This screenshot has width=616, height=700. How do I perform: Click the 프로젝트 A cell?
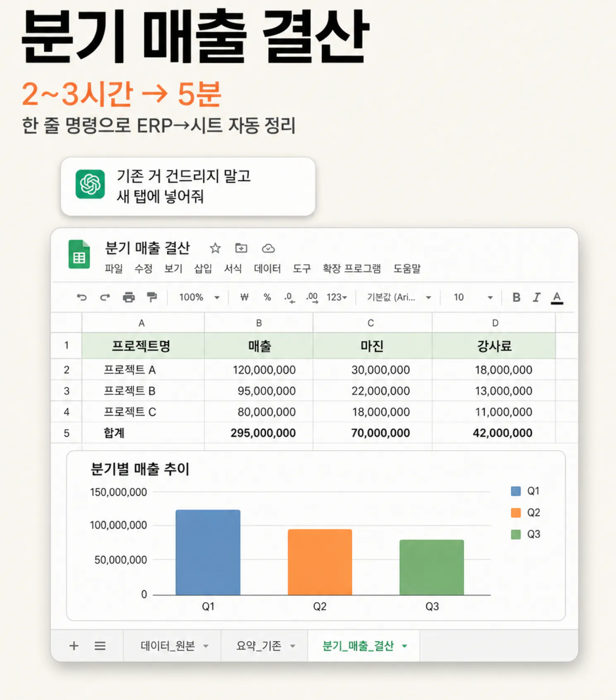[x=143, y=369]
